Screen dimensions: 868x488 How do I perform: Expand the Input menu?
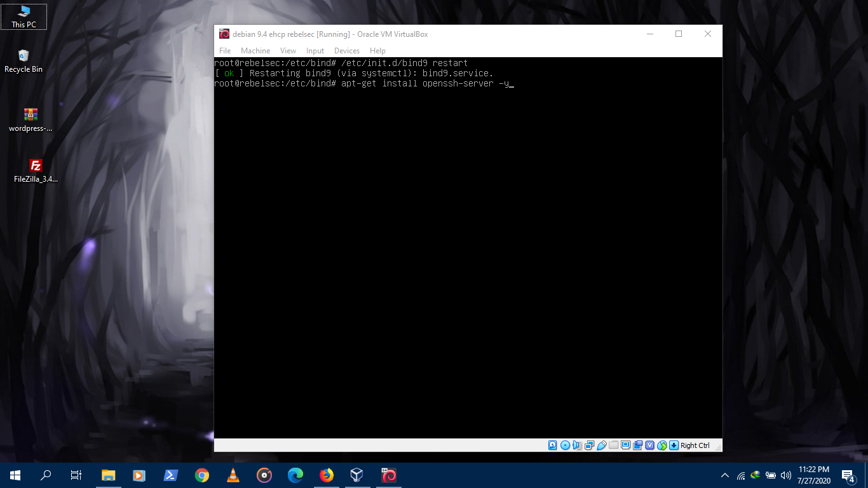point(315,50)
